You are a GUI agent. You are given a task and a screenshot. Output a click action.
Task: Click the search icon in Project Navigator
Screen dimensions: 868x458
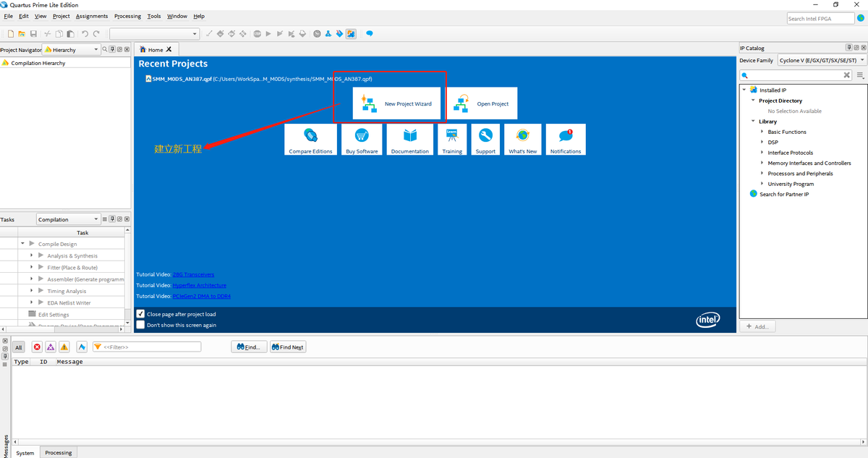(105, 49)
